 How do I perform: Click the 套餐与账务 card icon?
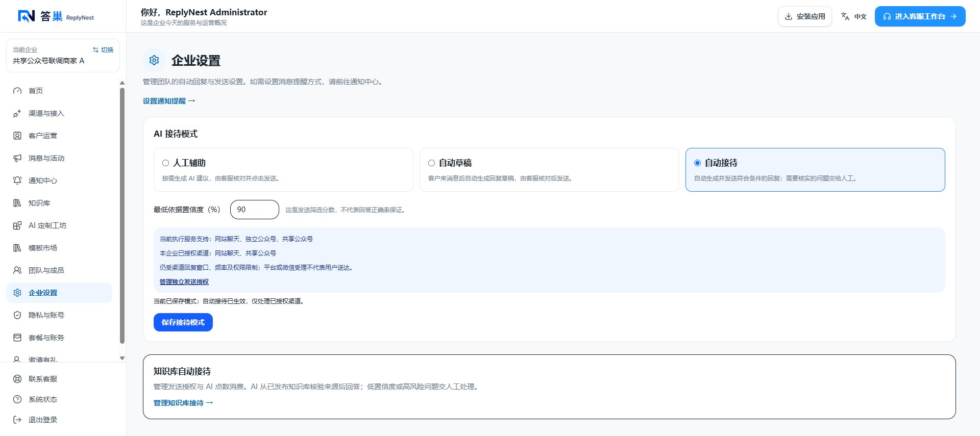pos(17,338)
